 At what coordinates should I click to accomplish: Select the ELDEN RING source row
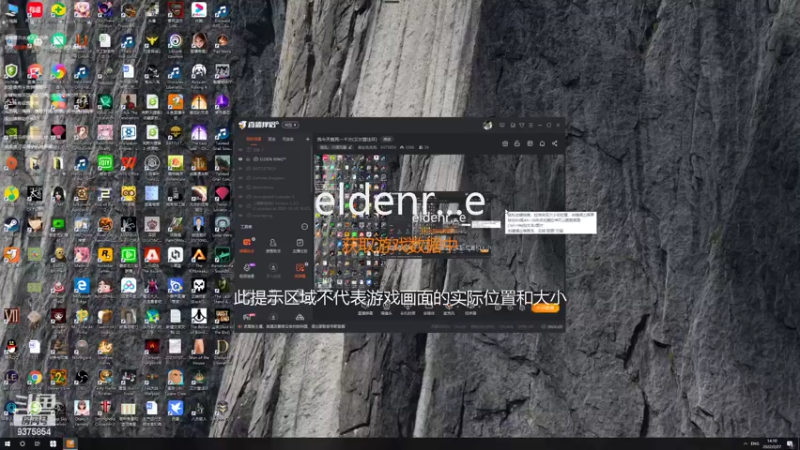(x=274, y=159)
